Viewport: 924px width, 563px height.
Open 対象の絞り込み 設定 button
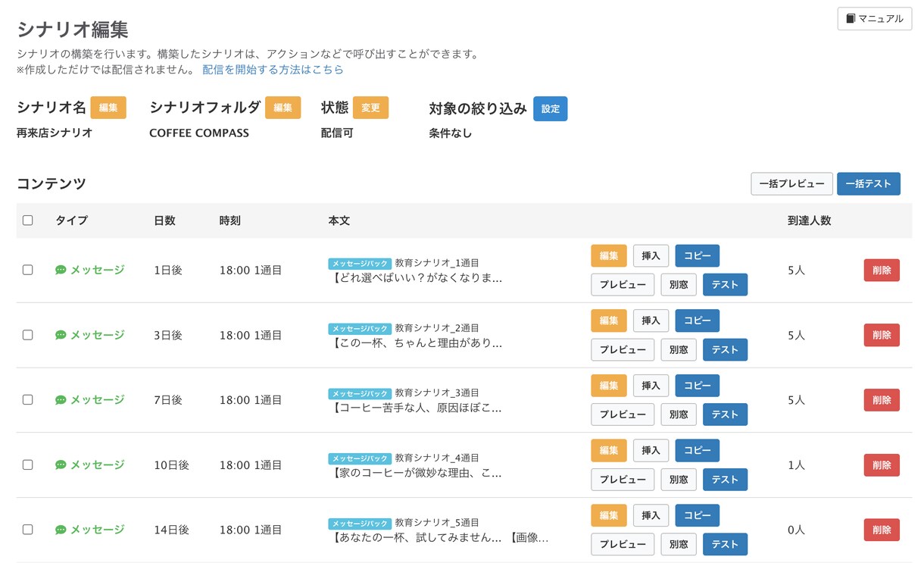(550, 108)
